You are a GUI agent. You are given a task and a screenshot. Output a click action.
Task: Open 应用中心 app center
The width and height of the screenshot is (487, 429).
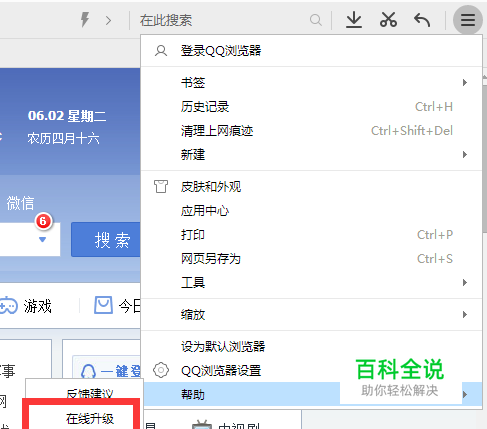312,211
